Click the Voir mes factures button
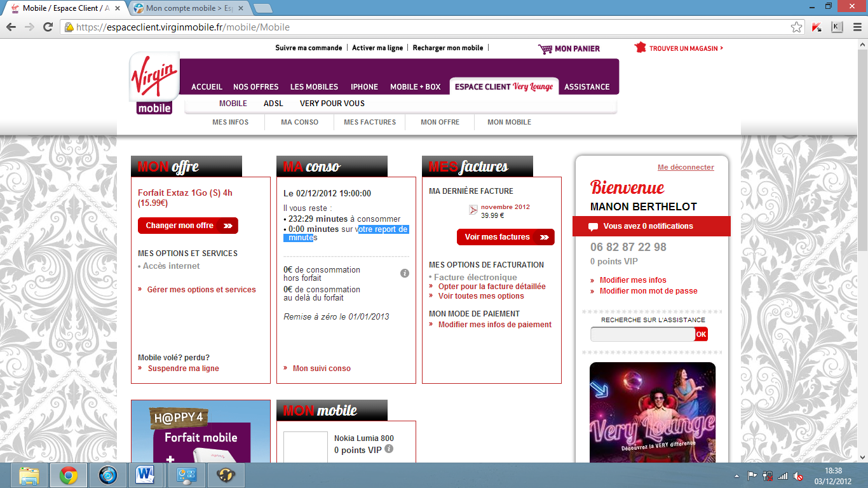Screen dimensions: 868x488 pos(506,237)
